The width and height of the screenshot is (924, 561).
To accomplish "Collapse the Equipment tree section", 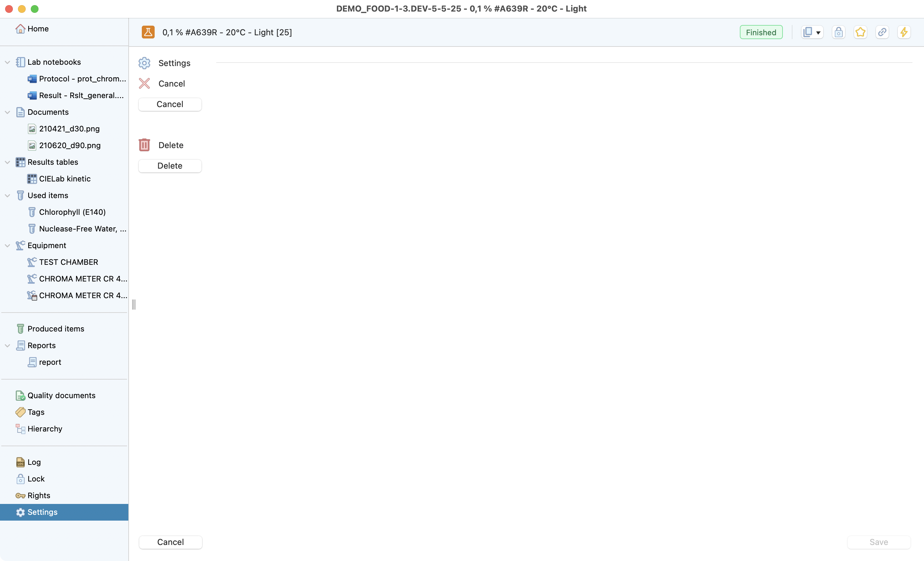I will (x=7, y=246).
